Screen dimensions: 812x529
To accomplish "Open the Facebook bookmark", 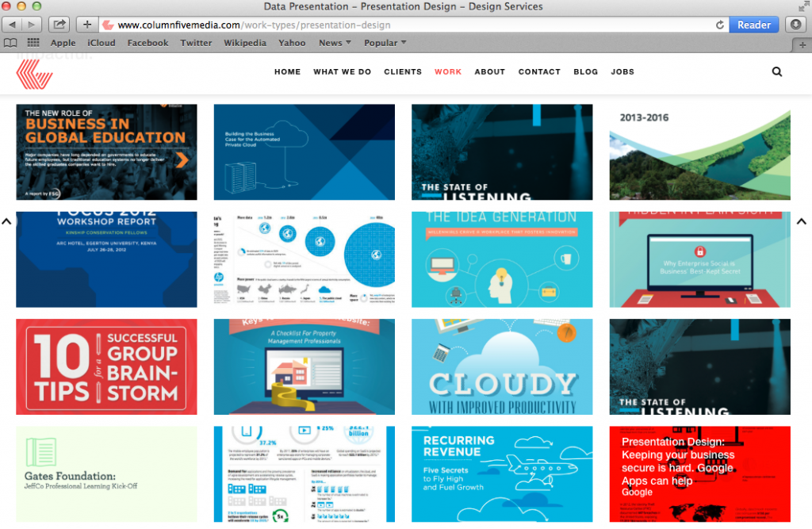I will click(x=147, y=43).
